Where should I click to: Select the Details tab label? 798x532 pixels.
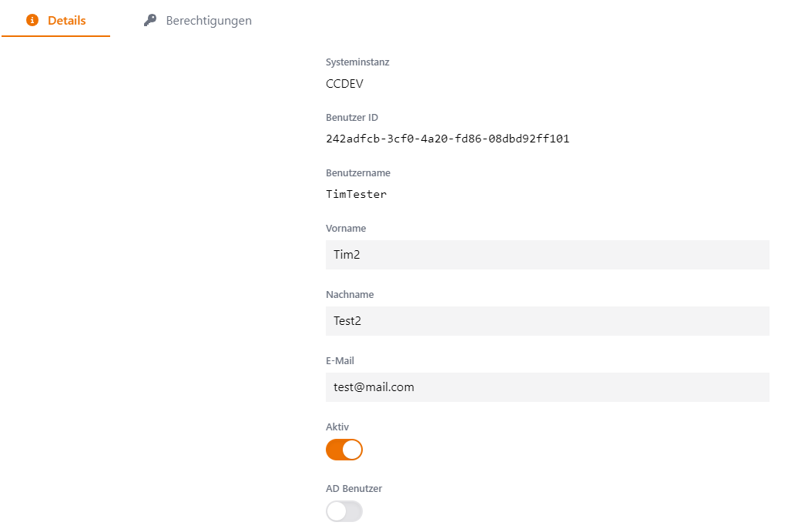(67, 21)
